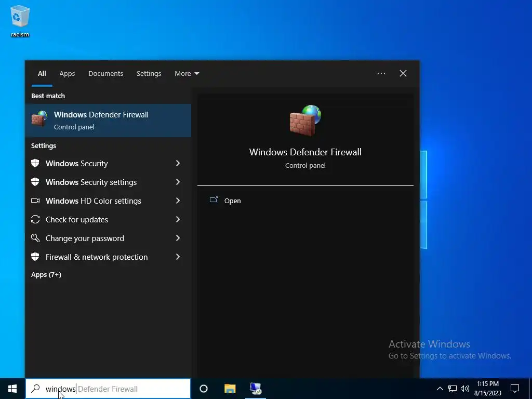
Task: Click the open-window icon beside Open
Action: (x=214, y=199)
